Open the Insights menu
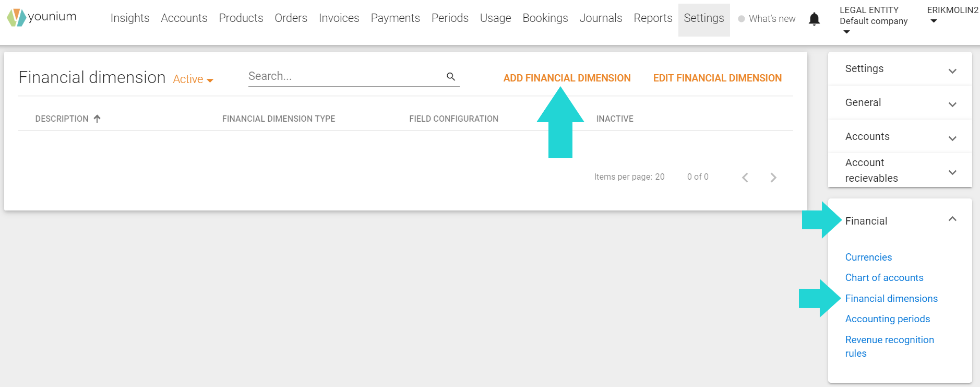 (x=130, y=18)
